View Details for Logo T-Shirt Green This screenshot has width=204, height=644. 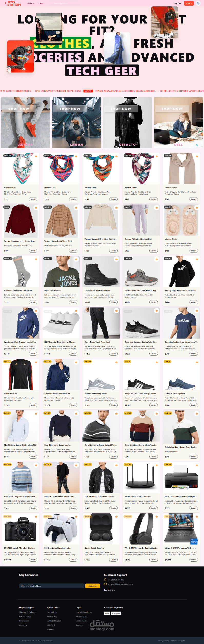pyautogui.click(x=73, y=302)
